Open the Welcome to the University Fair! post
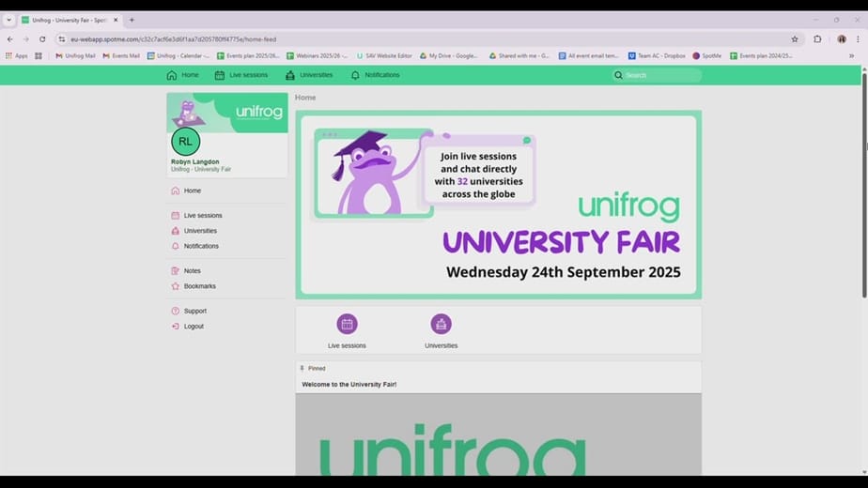The height and width of the screenshot is (488, 868). tap(349, 385)
